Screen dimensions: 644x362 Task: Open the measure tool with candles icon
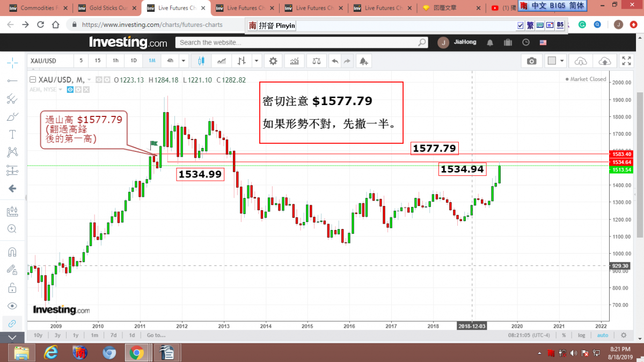click(x=12, y=211)
